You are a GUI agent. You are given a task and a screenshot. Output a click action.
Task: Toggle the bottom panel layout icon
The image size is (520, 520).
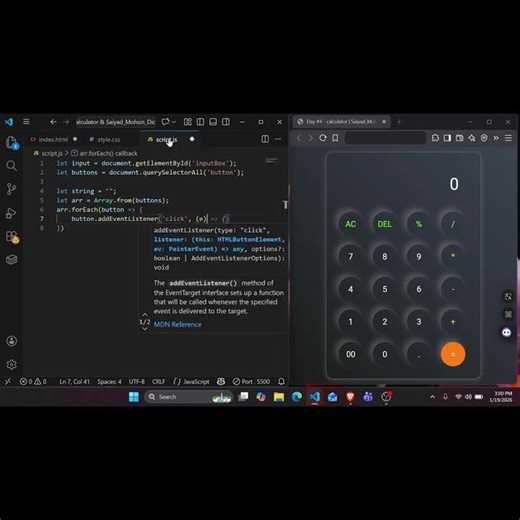[x=213, y=122]
